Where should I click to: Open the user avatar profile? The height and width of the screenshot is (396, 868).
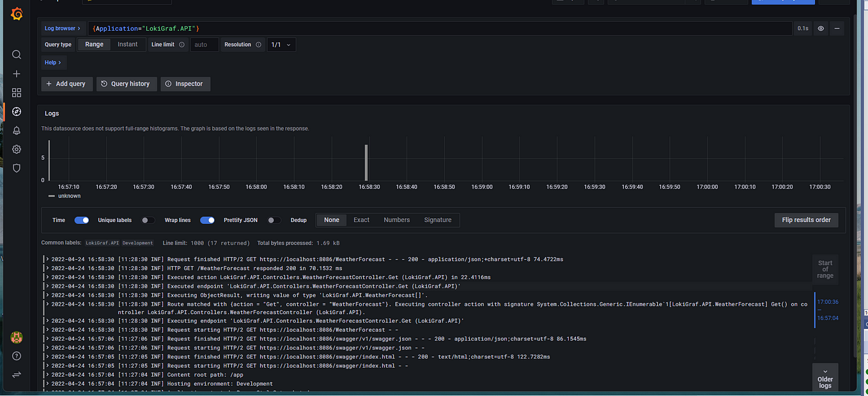click(17, 337)
